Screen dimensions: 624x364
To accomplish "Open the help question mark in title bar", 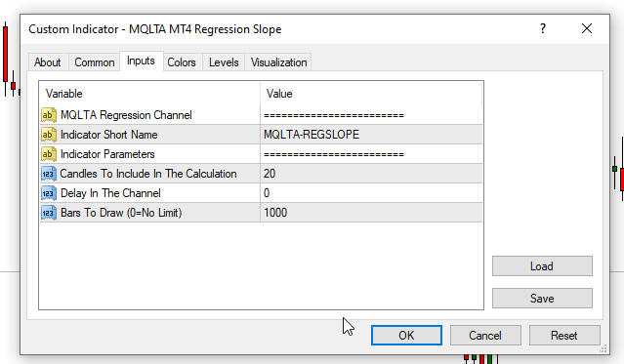I will 543,28.
